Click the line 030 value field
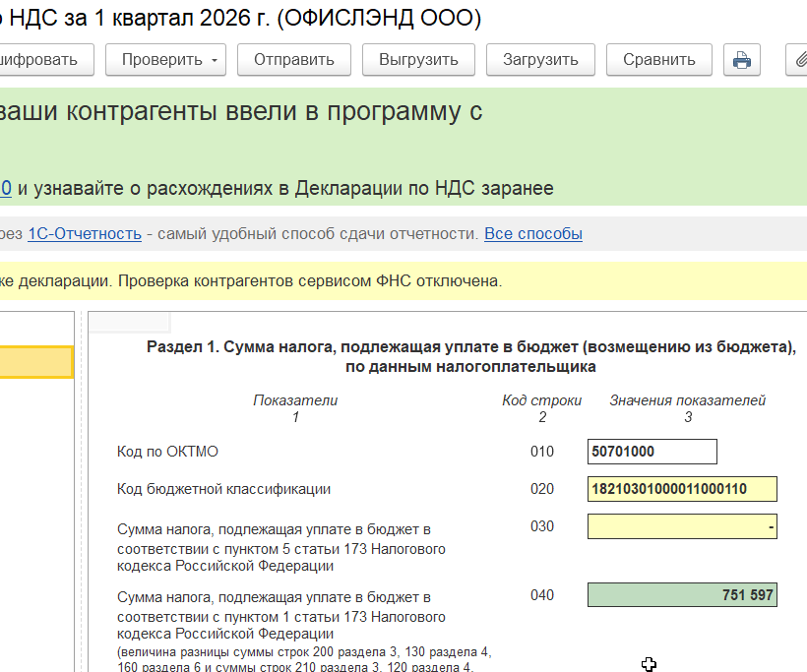Image resolution: width=807 pixels, height=672 pixels. [x=682, y=526]
